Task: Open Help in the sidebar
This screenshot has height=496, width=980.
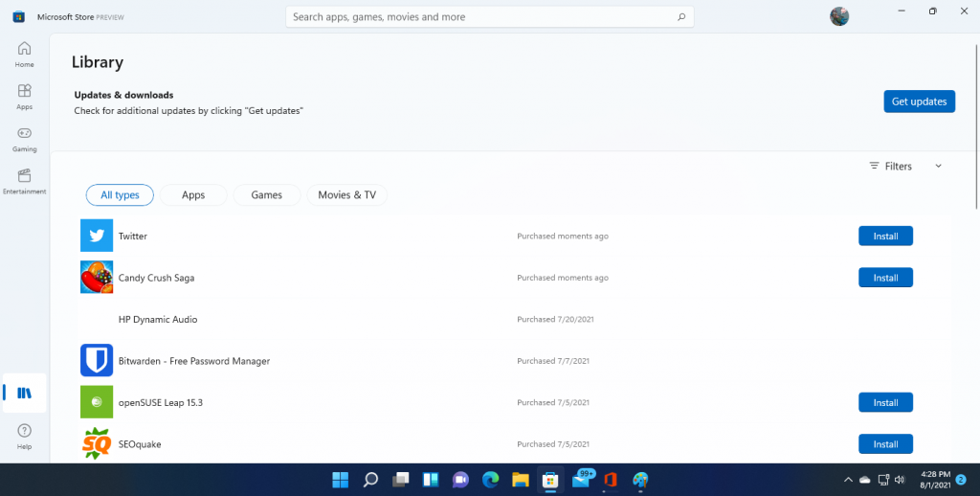Action: [24, 437]
